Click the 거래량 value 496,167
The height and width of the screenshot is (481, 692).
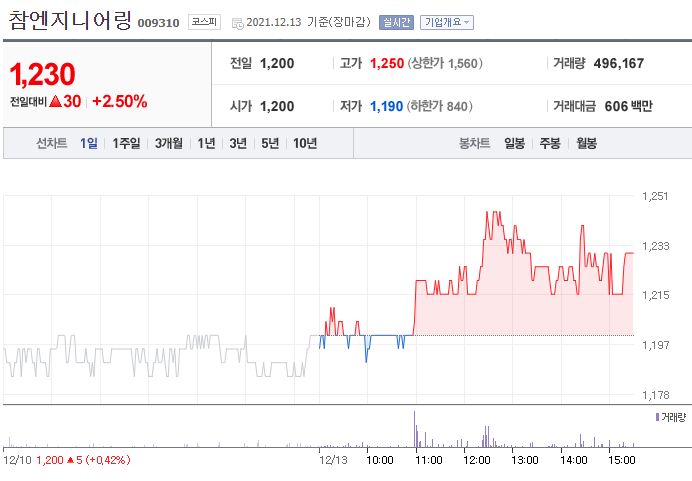tap(619, 64)
